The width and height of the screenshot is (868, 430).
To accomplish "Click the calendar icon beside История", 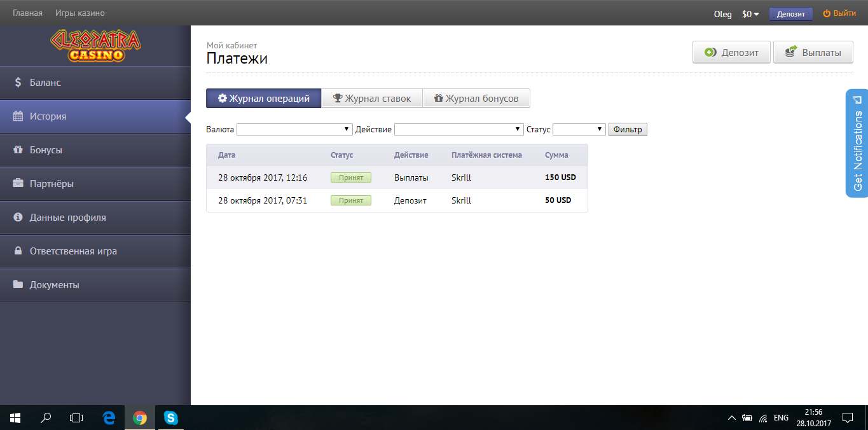I will tap(18, 116).
